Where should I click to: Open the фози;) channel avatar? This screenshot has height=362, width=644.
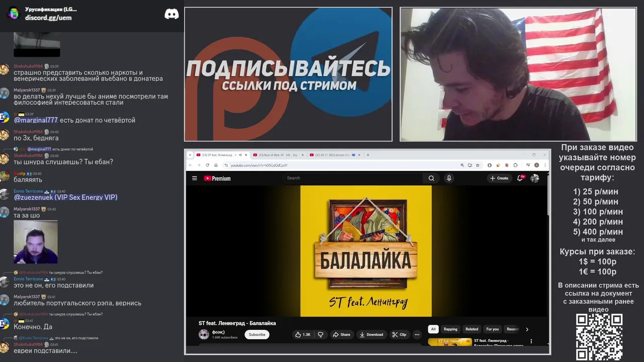(204, 335)
